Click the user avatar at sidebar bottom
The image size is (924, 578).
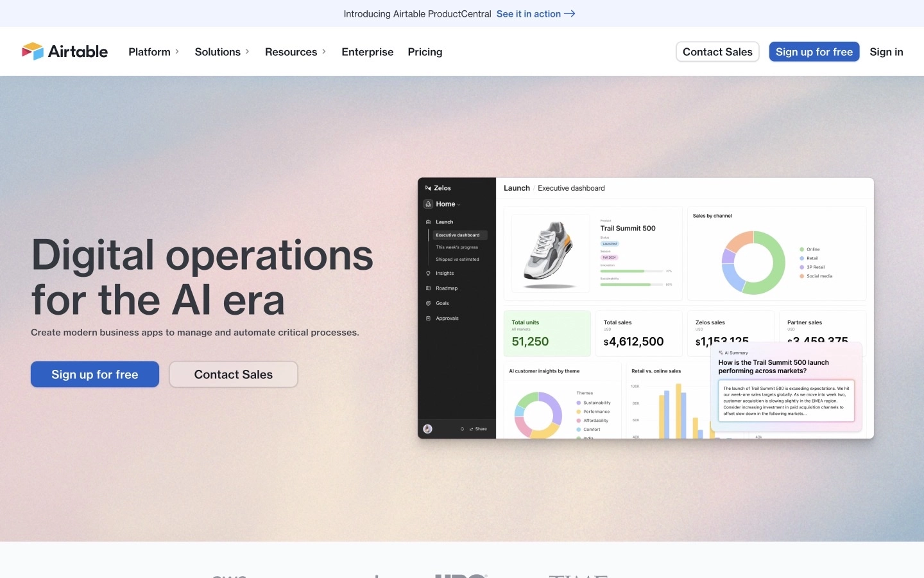428,429
